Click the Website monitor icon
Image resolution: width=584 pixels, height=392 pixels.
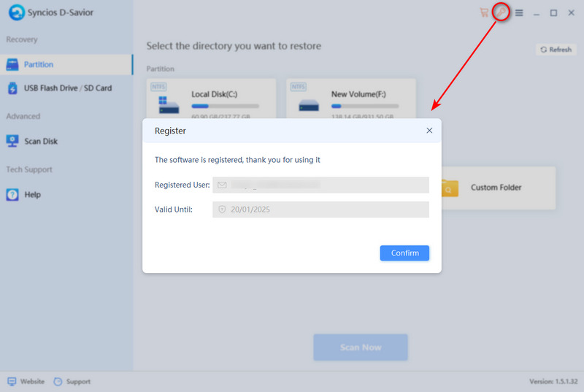[12, 381]
